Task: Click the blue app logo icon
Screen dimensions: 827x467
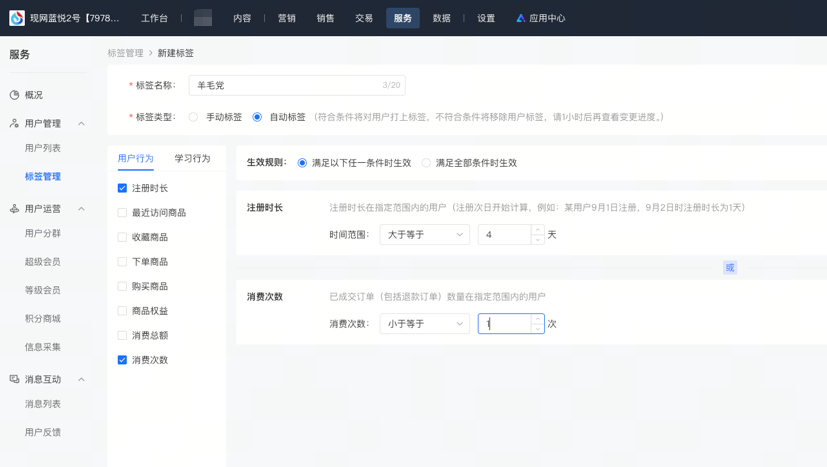Action: (x=17, y=18)
